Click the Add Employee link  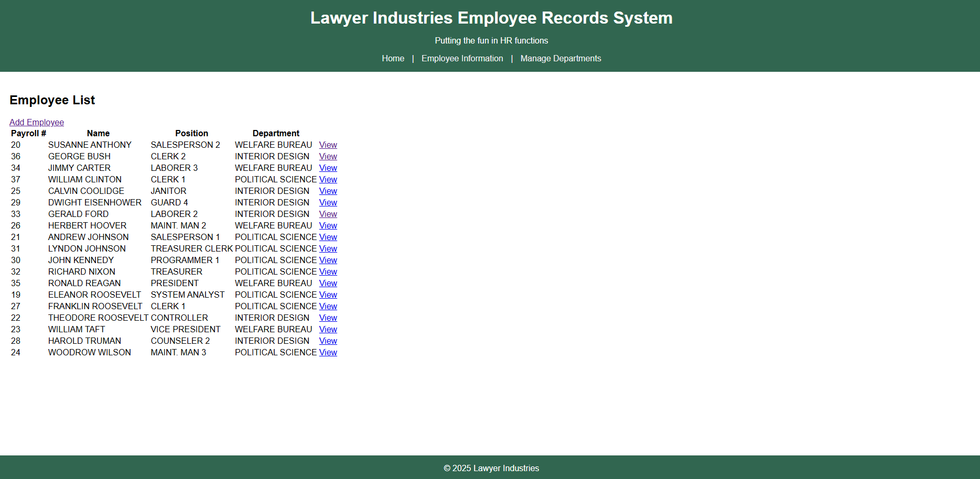pos(37,122)
